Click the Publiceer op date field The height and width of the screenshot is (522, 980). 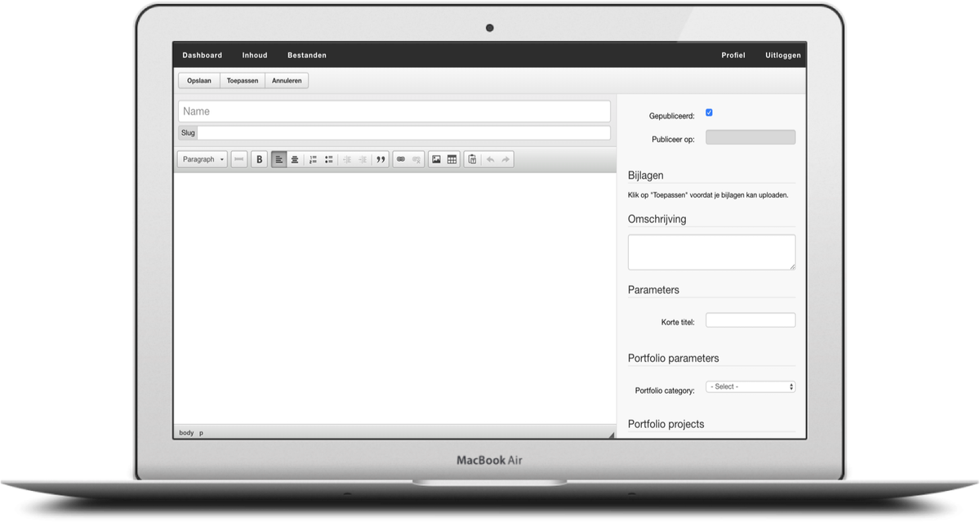point(751,137)
